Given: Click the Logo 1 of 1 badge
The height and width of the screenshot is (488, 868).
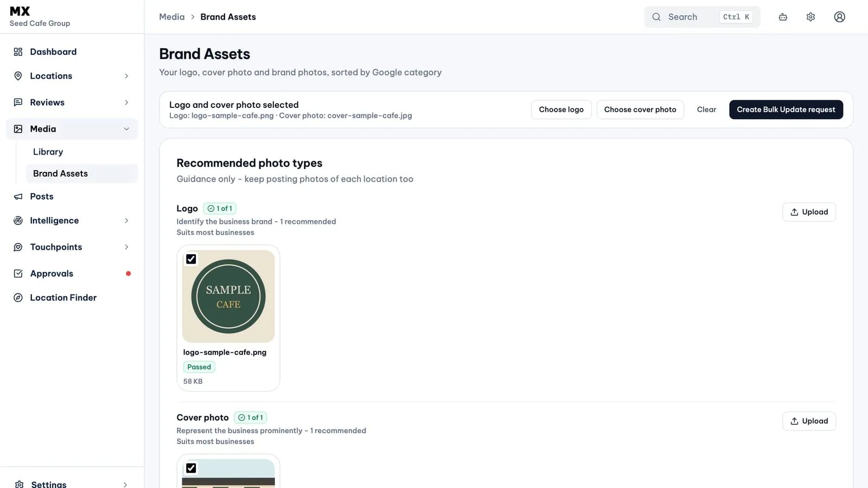Looking at the screenshot, I should click(x=220, y=208).
